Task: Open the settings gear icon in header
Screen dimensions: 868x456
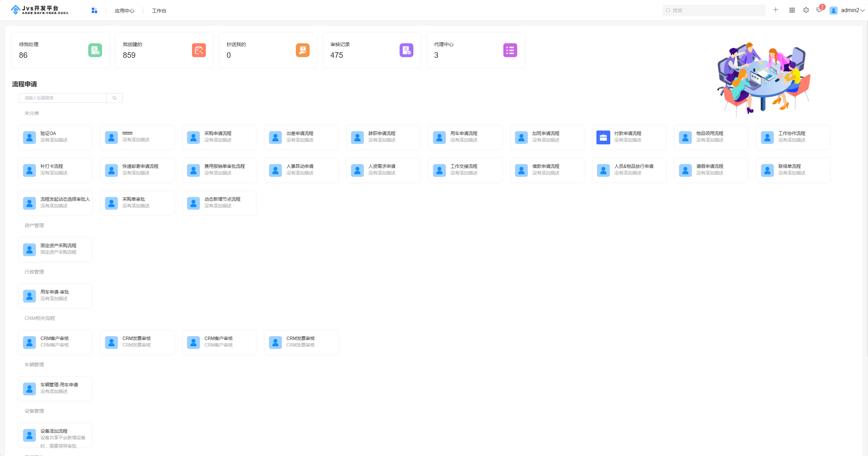Action: coord(806,10)
